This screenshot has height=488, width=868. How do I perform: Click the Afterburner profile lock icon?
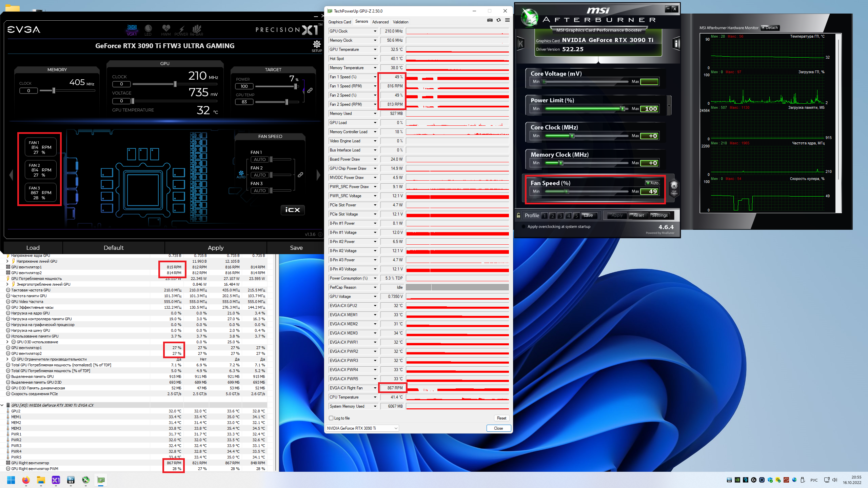pyautogui.click(x=518, y=215)
